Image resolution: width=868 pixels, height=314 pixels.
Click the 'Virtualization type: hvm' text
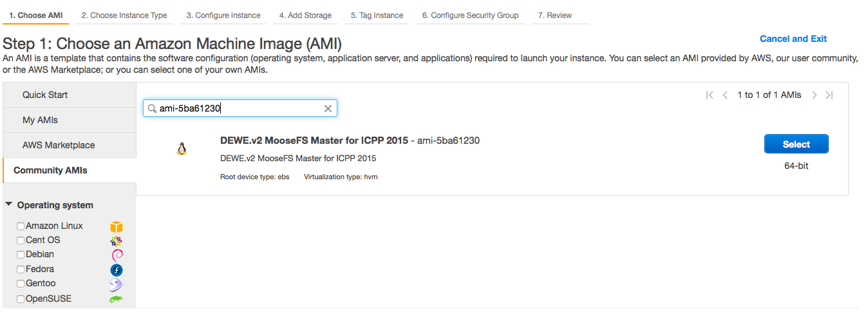(x=341, y=177)
